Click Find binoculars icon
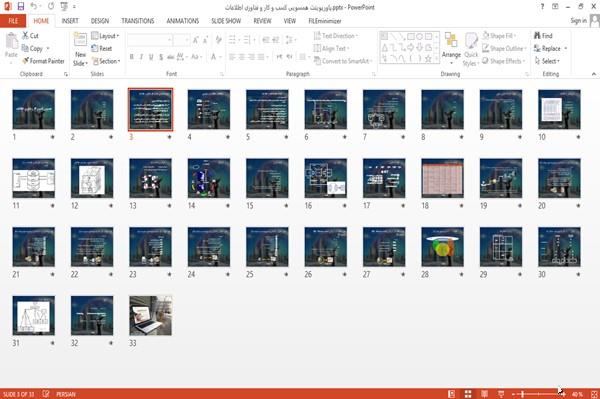 pyautogui.click(x=537, y=36)
